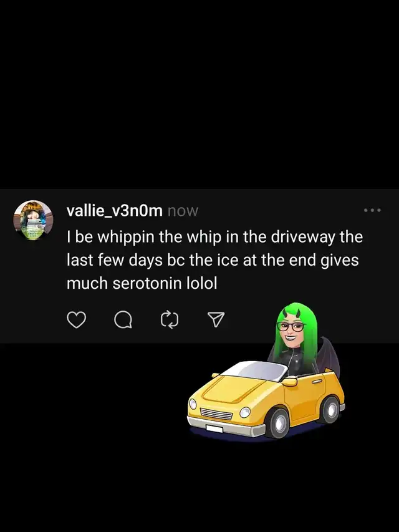Click the car's front wheel
Screen dimensions: 399x532
point(279,423)
